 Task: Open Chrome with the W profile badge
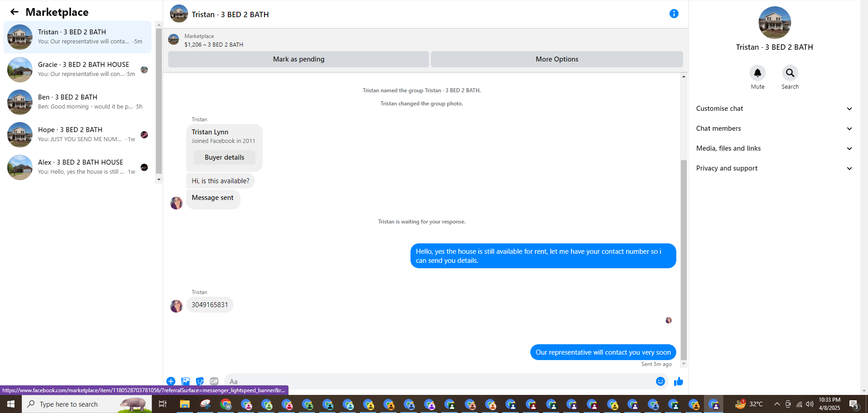click(226, 404)
